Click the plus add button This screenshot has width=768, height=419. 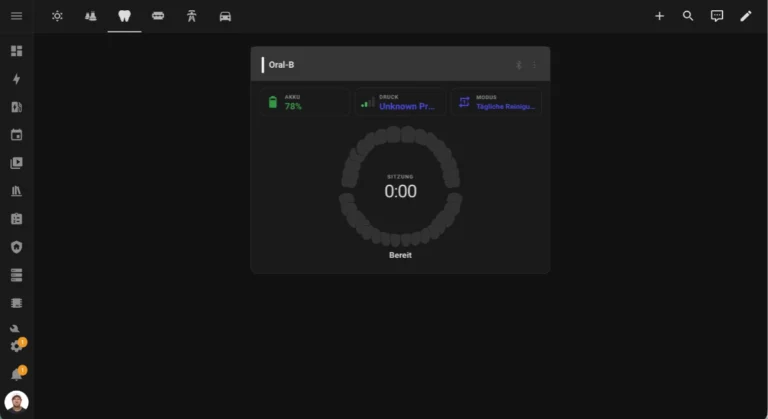coord(659,16)
